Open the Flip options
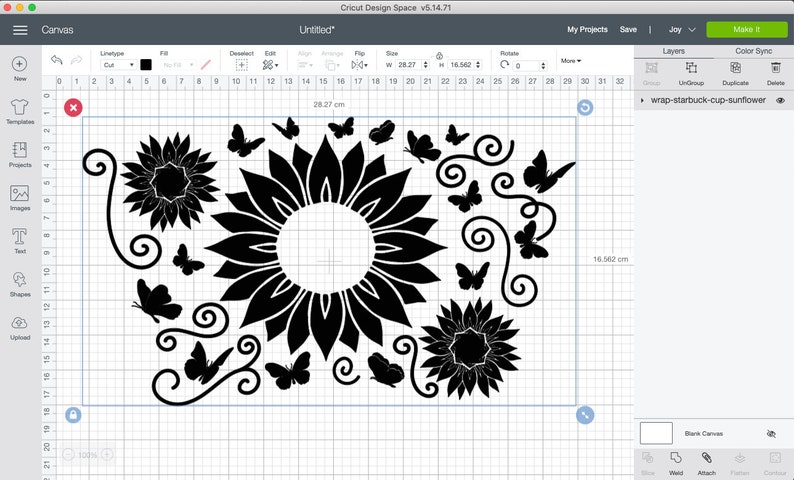Viewport: 794px width, 480px height. (359, 65)
